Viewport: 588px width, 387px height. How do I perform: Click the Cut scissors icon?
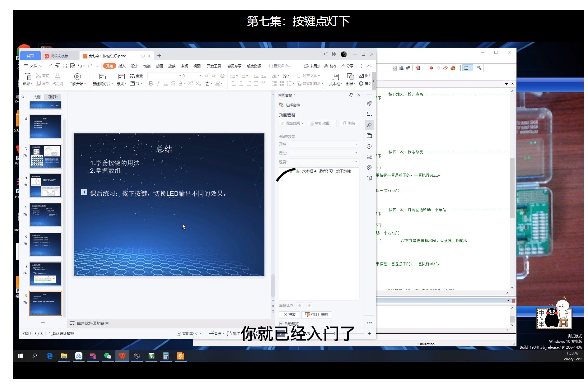click(x=38, y=75)
